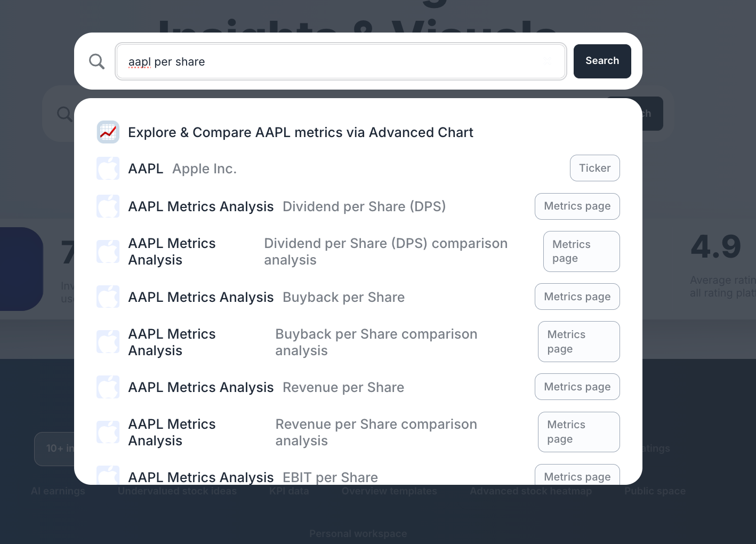
Task: Open the Advanced Chart icon
Action: click(108, 132)
